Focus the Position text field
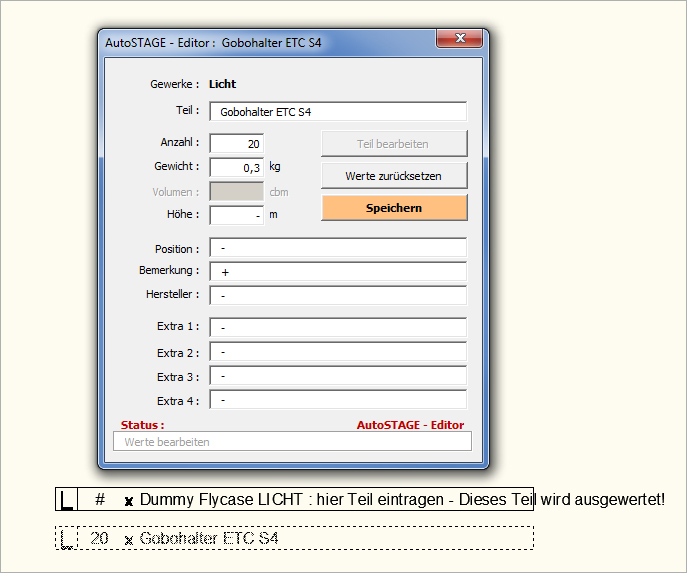Screen dimensions: 687x573 tap(337, 248)
